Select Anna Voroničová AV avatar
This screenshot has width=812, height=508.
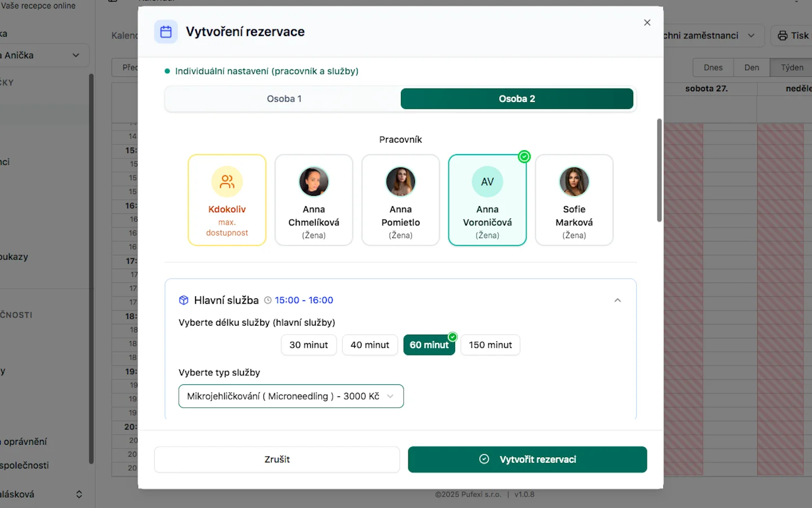487,182
